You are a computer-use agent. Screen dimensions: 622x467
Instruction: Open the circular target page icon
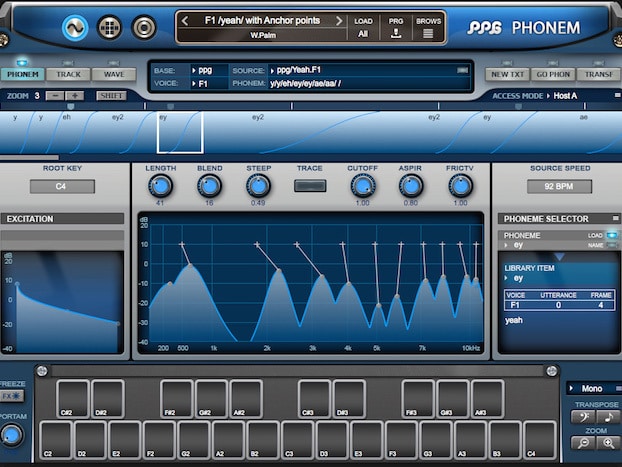click(x=144, y=27)
